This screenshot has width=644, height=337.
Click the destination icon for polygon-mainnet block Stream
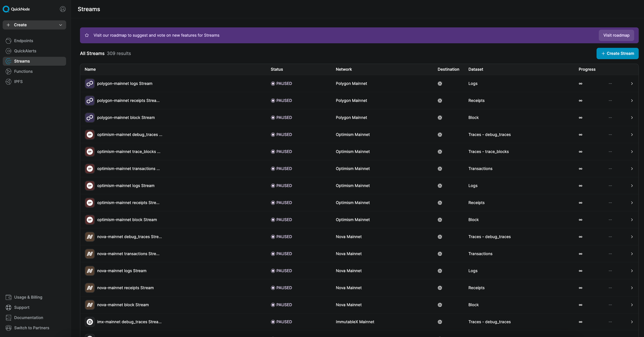click(x=440, y=118)
